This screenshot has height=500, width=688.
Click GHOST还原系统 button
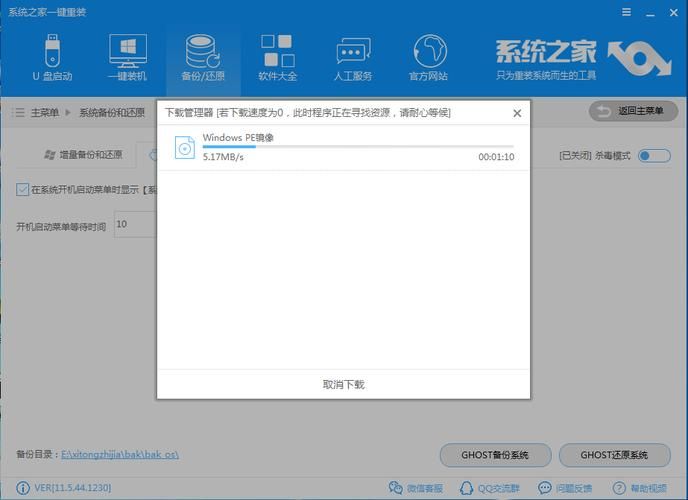[614, 455]
